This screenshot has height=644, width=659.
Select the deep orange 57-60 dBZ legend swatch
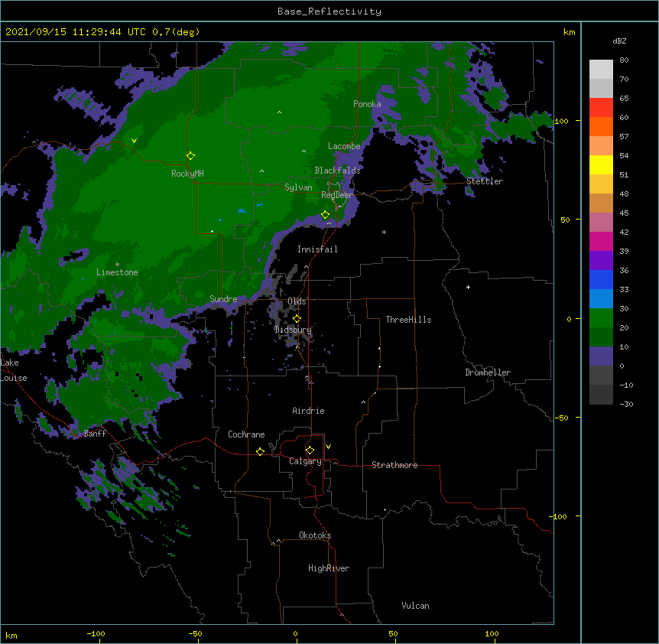pyautogui.click(x=601, y=126)
